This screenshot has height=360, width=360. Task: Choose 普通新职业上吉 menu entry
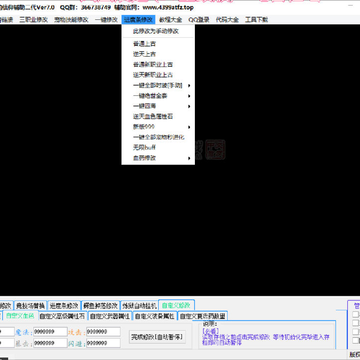pos(158,65)
